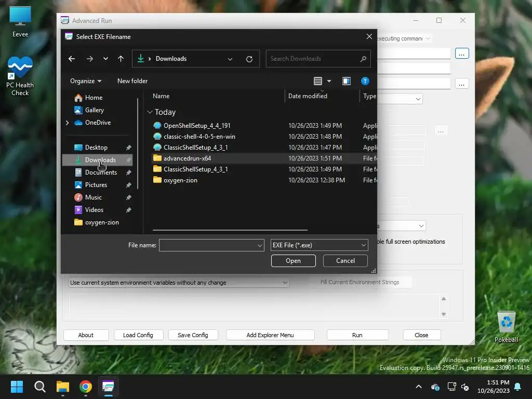Viewport: 532px width, 399px height.
Task: Select the ClassicShellSetup_4_3_1 folder
Action: click(x=195, y=169)
